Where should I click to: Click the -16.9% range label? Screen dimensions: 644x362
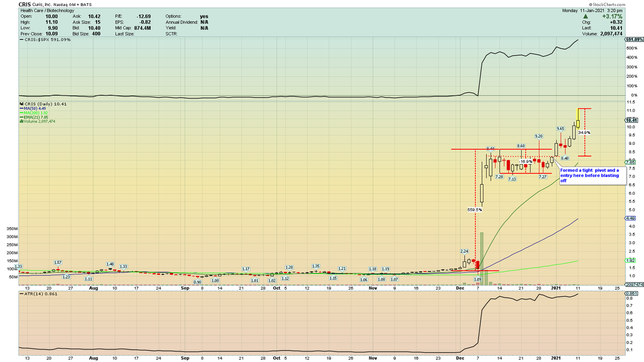click(526, 161)
